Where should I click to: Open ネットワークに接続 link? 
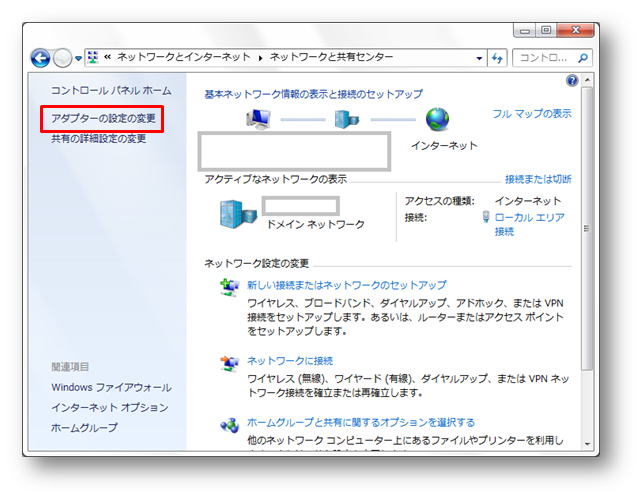[x=290, y=361]
